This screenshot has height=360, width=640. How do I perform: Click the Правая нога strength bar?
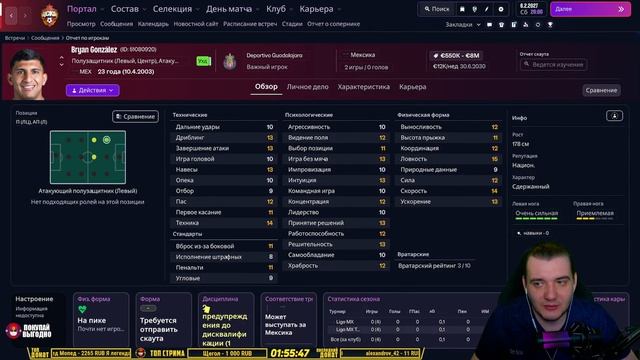pos(595,218)
